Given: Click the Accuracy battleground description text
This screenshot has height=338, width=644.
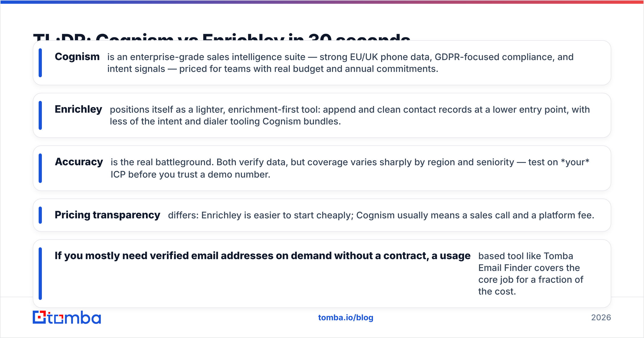Looking at the screenshot, I should tap(350, 168).
